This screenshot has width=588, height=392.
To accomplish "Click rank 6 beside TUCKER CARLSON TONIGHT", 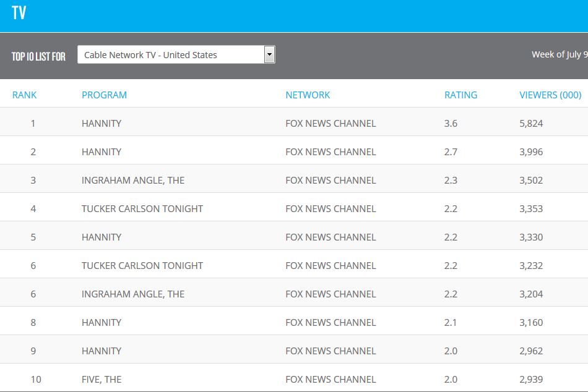I will [x=33, y=266].
